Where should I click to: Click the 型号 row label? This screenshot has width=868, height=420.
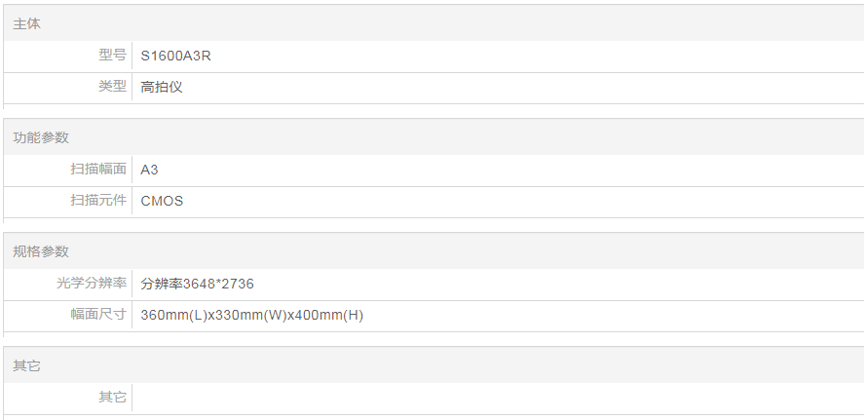tap(112, 56)
